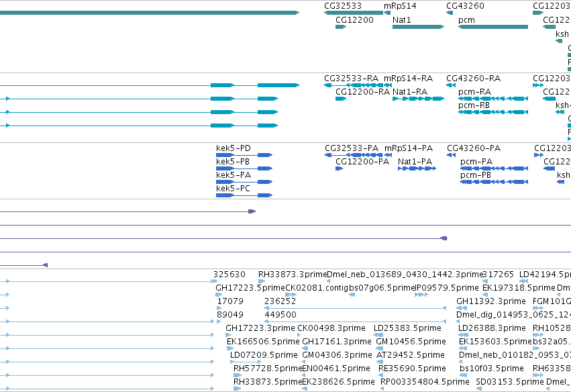Click the AT29452.5prime EST label
Viewport: 571px width, 392px height.
tap(411, 355)
